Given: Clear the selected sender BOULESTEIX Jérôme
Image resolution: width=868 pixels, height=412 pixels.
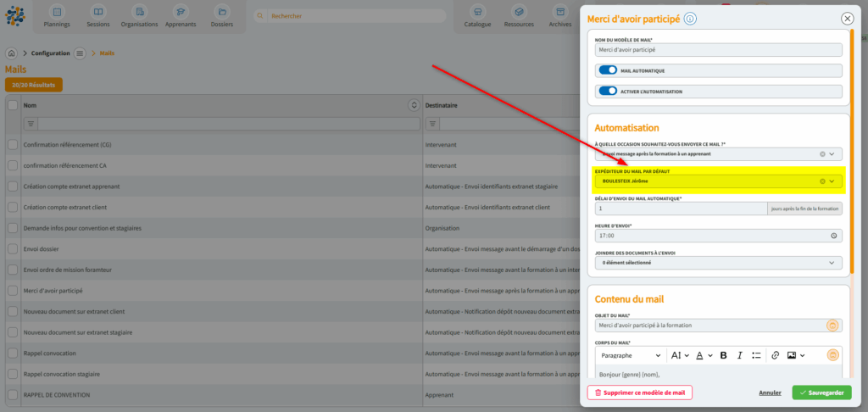Looking at the screenshot, I should (822, 181).
